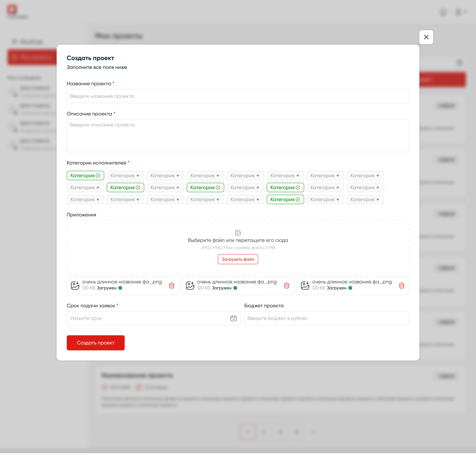Click the 'Выберите файл или перетащите его сюда' text

238,240
